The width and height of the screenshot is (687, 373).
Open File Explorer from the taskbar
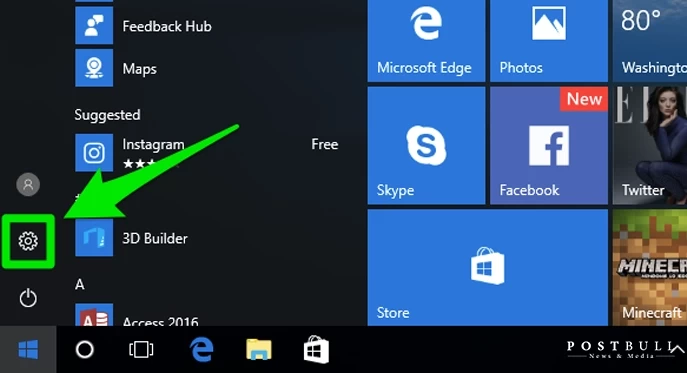259,349
